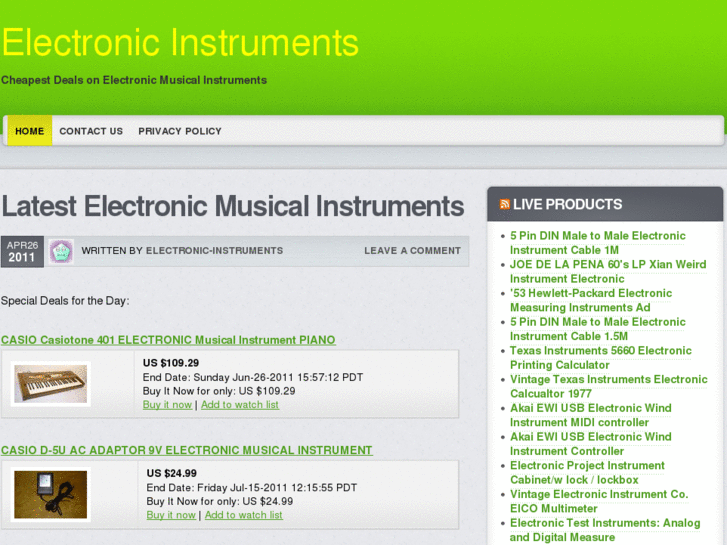The height and width of the screenshot is (545, 727).
Task: Click the 'US $24.99' price text
Action: click(x=172, y=473)
